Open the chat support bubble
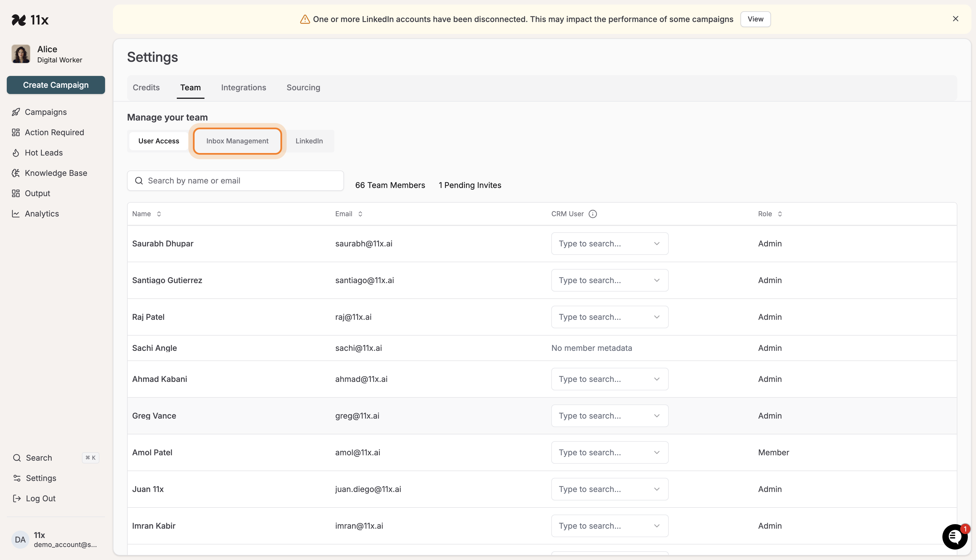 [x=955, y=537]
